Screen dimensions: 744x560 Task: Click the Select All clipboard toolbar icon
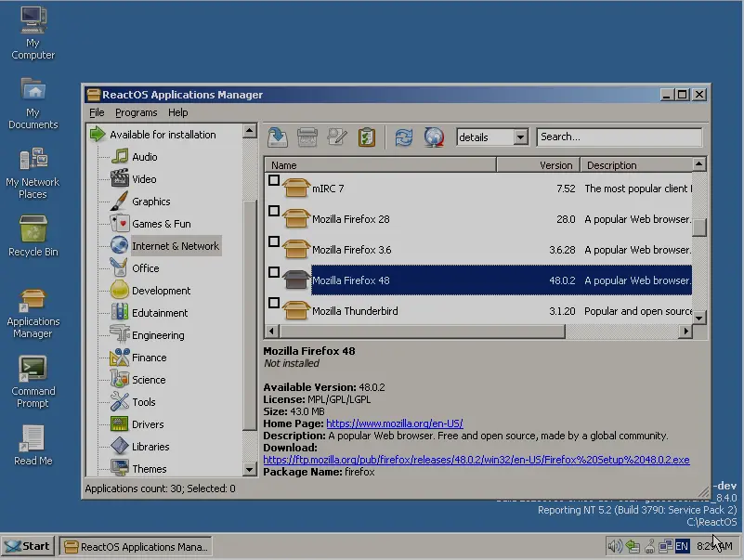click(367, 137)
